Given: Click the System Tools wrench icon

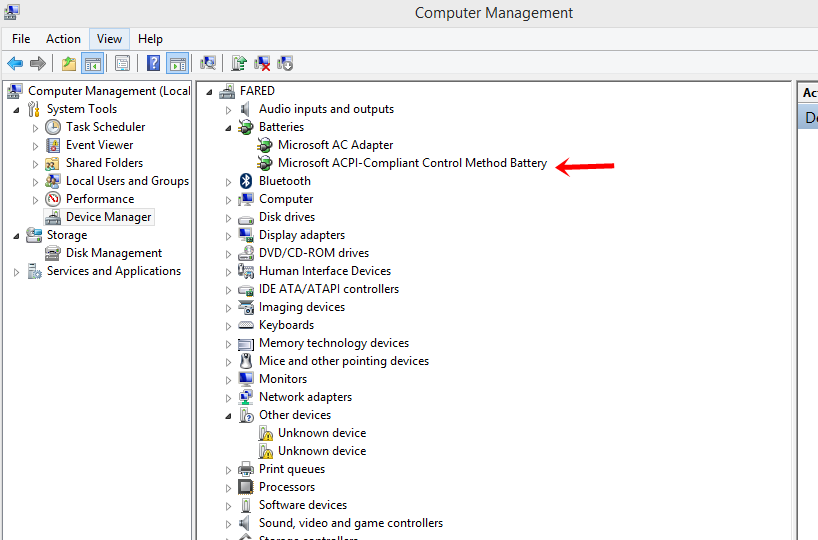Looking at the screenshot, I should [34, 109].
